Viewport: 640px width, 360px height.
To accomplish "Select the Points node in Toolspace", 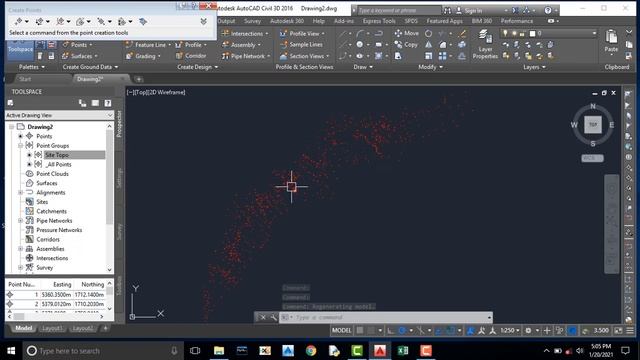I will pos(44,136).
